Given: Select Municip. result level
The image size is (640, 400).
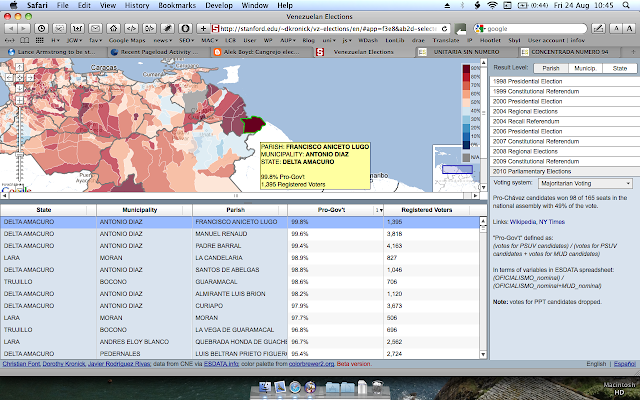Looking at the screenshot, I should point(584,68).
